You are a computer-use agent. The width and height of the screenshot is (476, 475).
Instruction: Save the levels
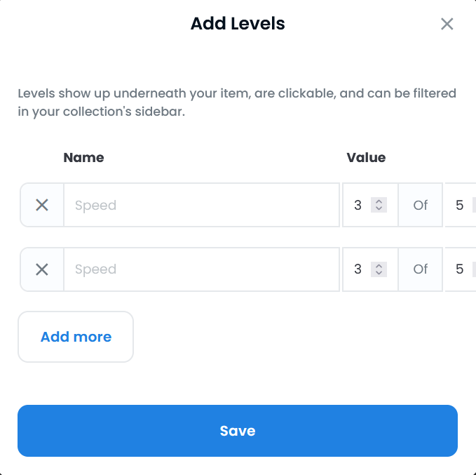pos(238,431)
